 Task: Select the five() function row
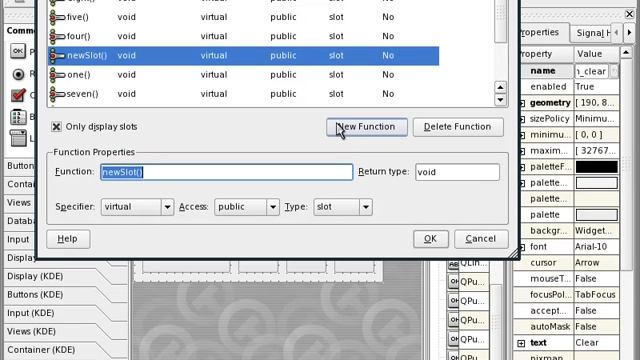pos(244,17)
